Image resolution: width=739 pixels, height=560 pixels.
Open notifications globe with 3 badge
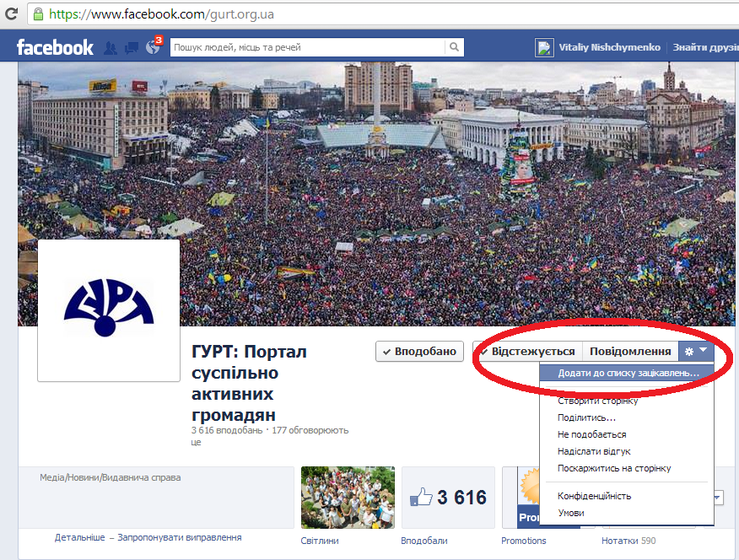154,46
